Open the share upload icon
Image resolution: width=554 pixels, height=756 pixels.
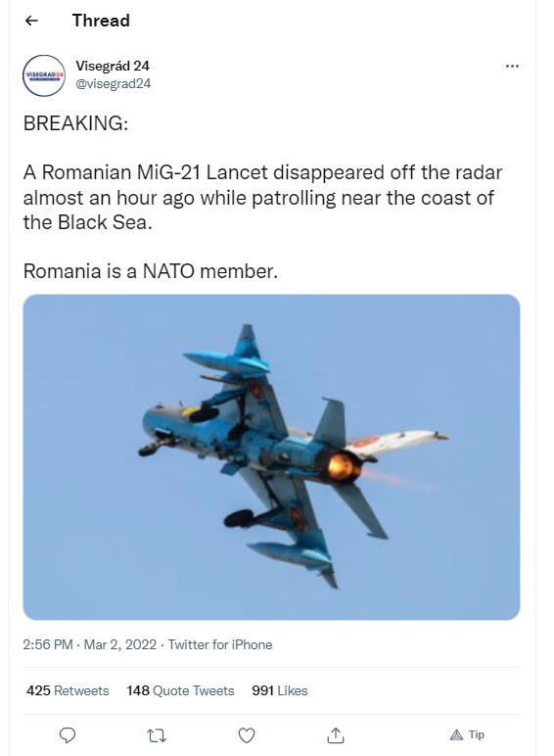[x=336, y=735]
